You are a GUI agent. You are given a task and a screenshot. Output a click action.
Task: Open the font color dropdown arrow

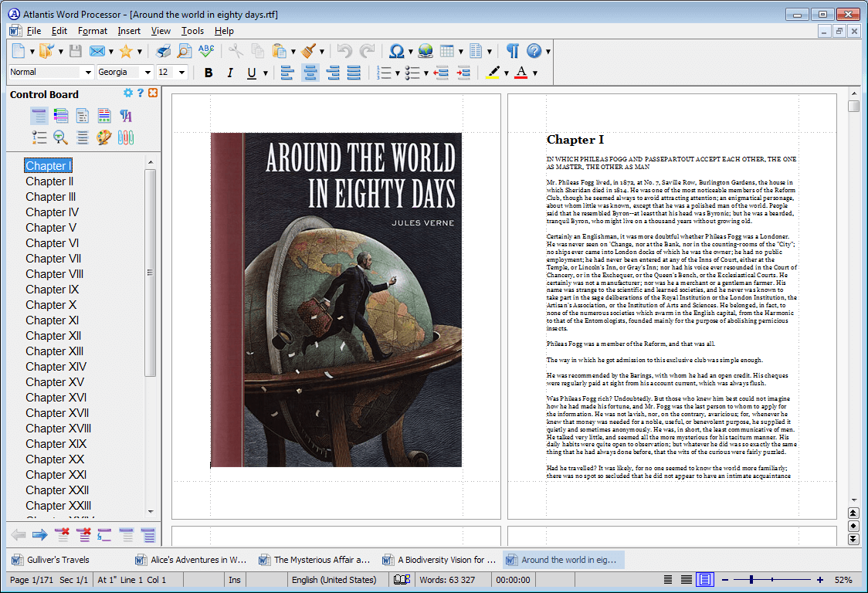[x=534, y=73]
